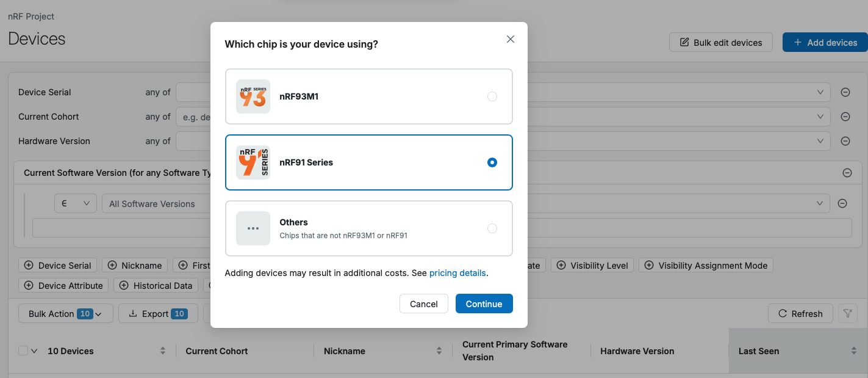This screenshot has width=868, height=378.
Task: Select the nRF91 Series option card
Action: pyautogui.click(x=369, y=162)
